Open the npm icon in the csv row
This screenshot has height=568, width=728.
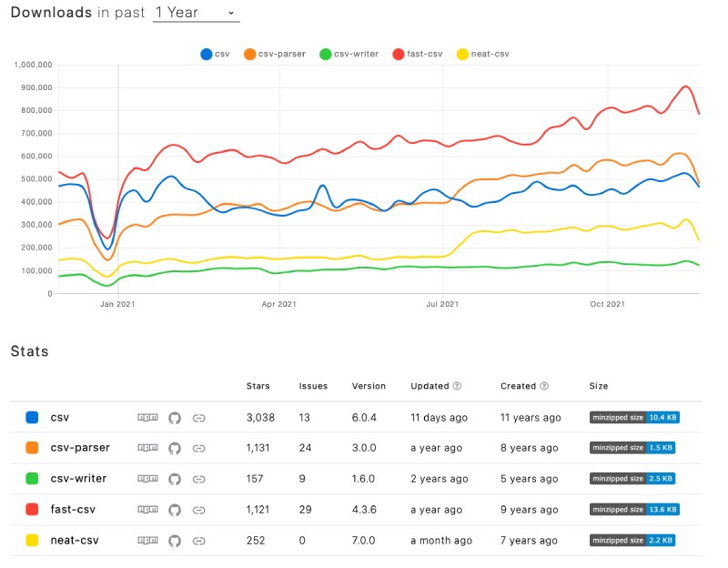click(x=148, y=418)
